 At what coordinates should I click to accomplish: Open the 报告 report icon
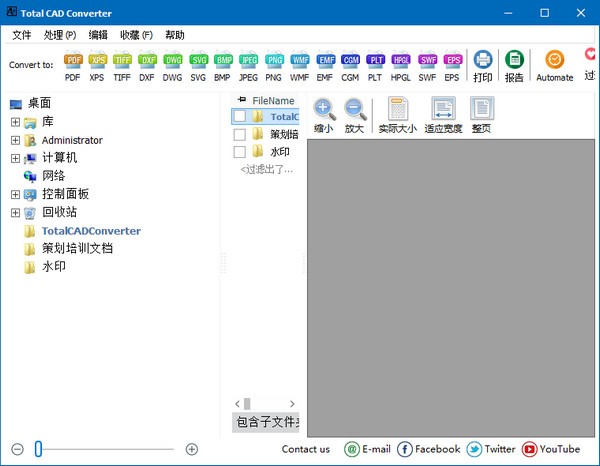click(x=514, y=66)
